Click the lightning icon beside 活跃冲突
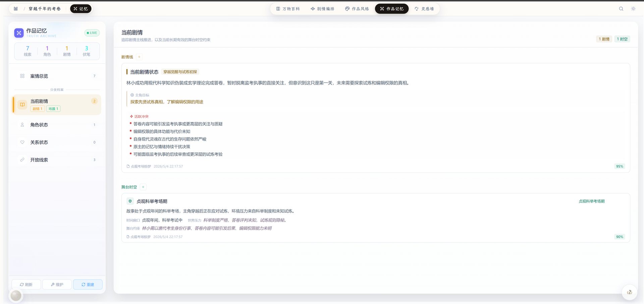Viewport: 644px width, 304px height. coord(131,117)
